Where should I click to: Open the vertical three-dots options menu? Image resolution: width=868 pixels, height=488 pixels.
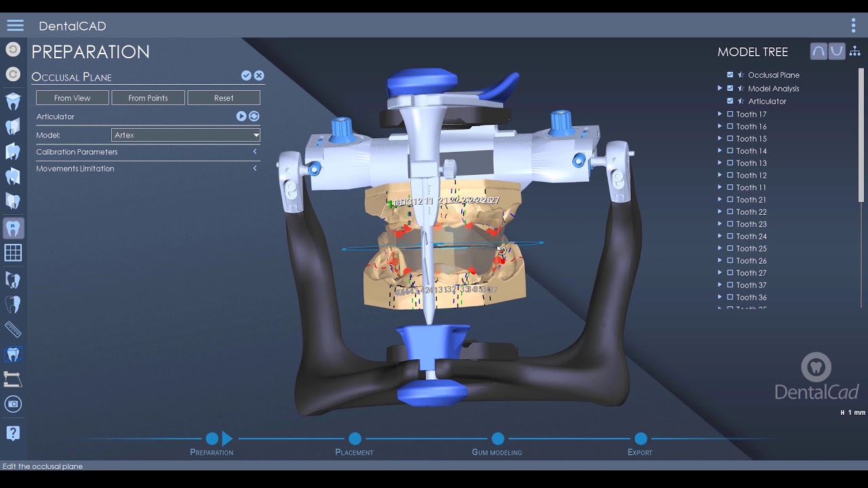click(x=853, y=26)
